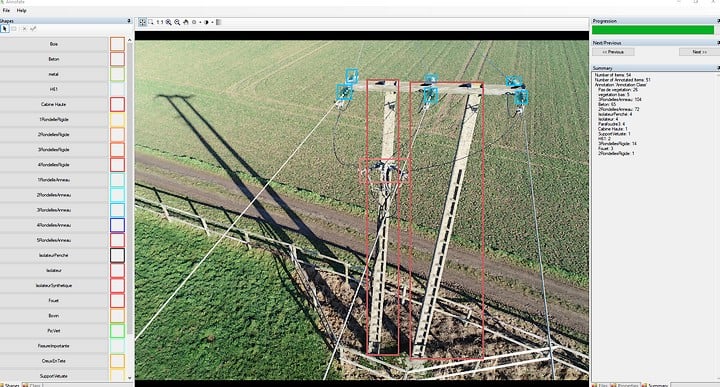The height and width of the screenshot is (387, 720).
Task: Select the Beton shape class button
Action: tap(54, 59)
